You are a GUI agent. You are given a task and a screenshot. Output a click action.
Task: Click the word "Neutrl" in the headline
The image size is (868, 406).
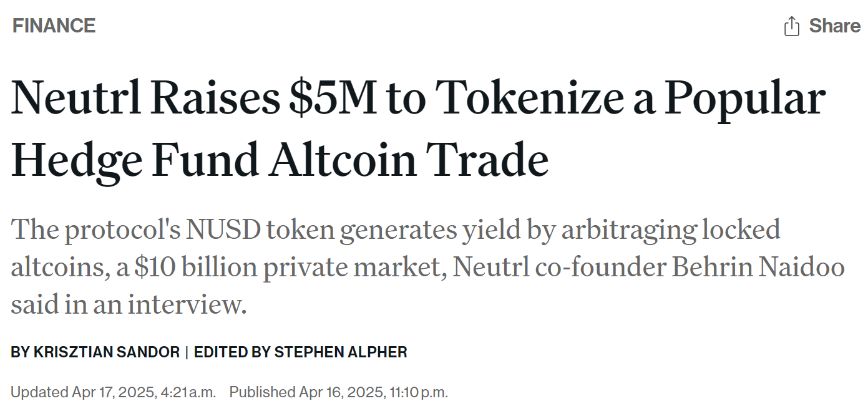click(74, 100)
